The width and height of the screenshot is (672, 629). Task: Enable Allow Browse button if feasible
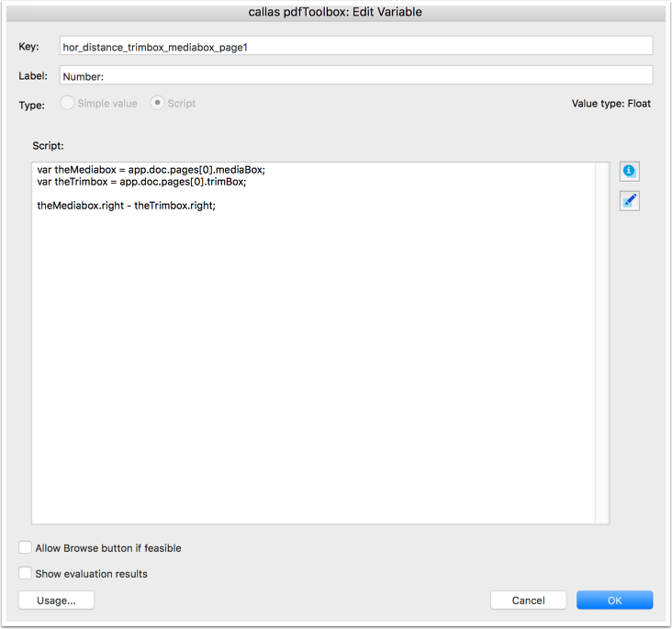click(x=26, y=547)
